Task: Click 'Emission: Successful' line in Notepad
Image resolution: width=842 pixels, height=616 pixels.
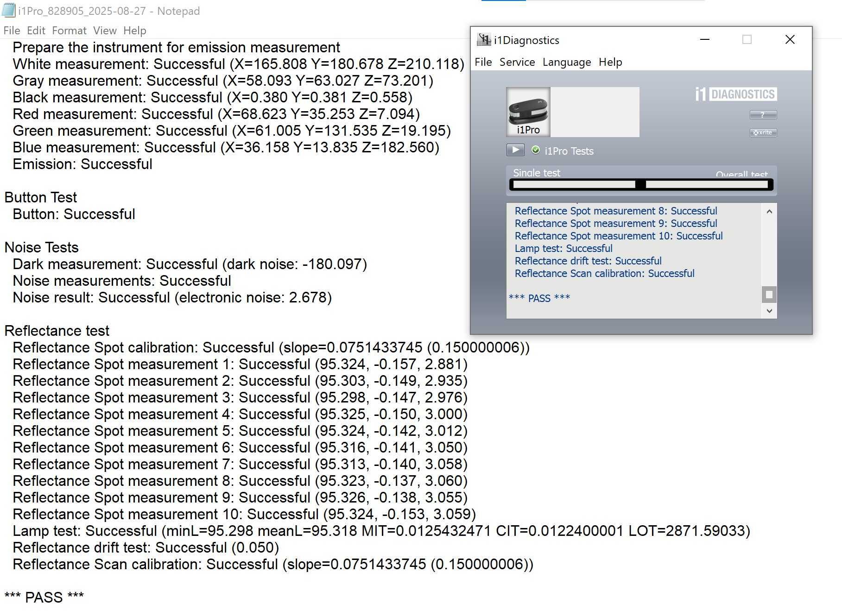Action: coord(82,164)
